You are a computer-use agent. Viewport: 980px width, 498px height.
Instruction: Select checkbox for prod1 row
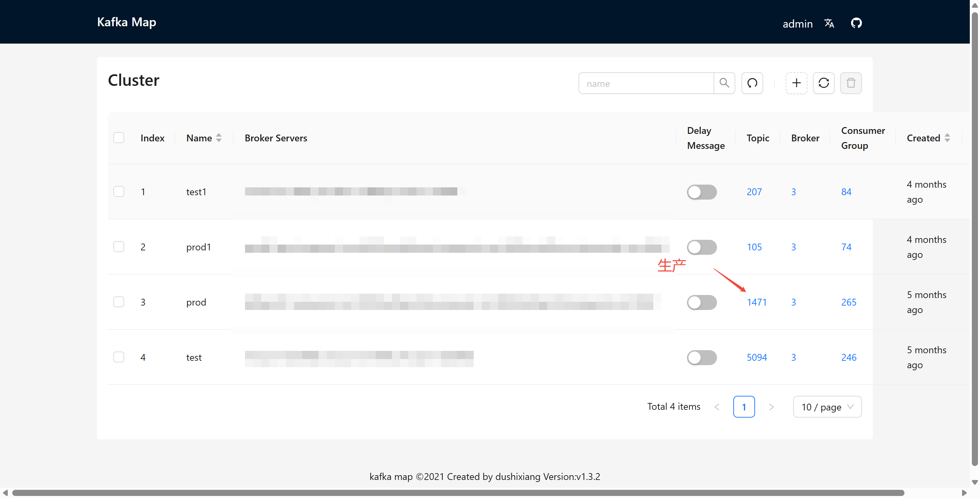119,247
